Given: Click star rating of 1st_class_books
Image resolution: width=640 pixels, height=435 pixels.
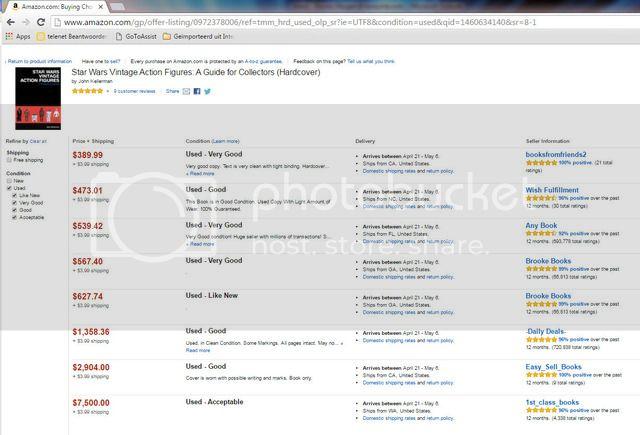Looking at the screenshot, I should click(x=541, y=410).
